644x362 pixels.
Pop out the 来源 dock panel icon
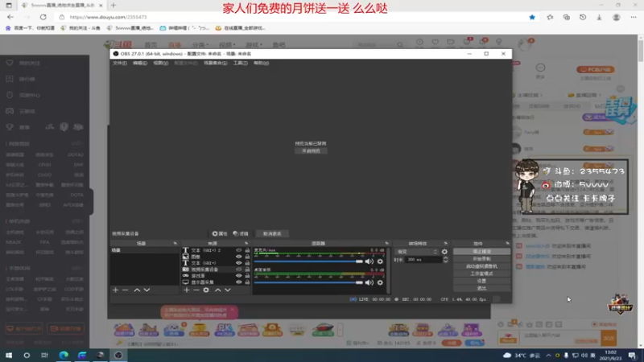coord(246,244)
